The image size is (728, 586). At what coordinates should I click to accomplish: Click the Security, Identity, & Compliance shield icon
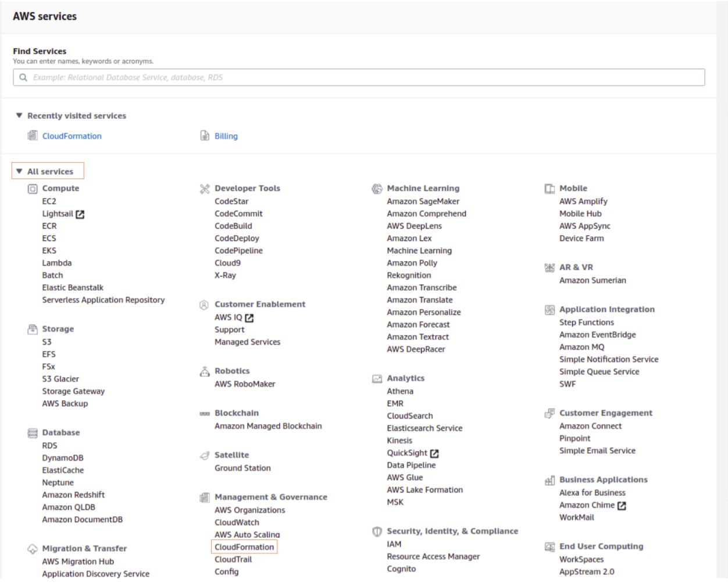pyautogui.click(x=377, y=531)
